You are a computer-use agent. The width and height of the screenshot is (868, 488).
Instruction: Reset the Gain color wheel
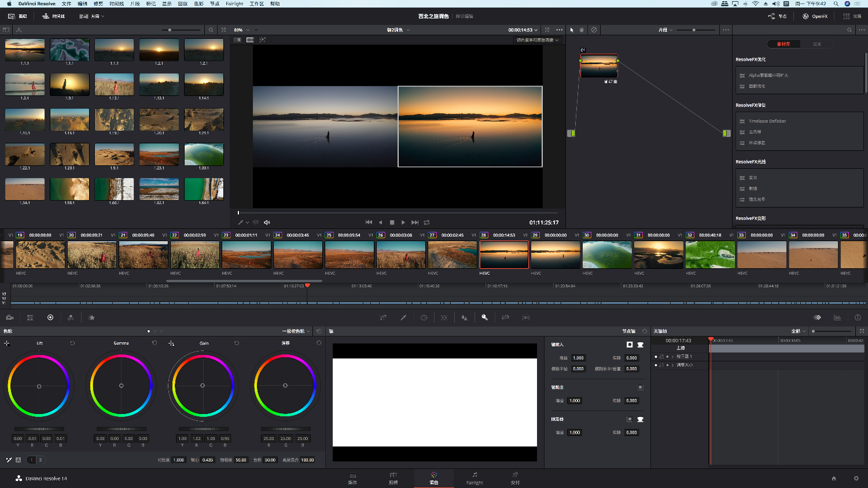click(237, 343)
